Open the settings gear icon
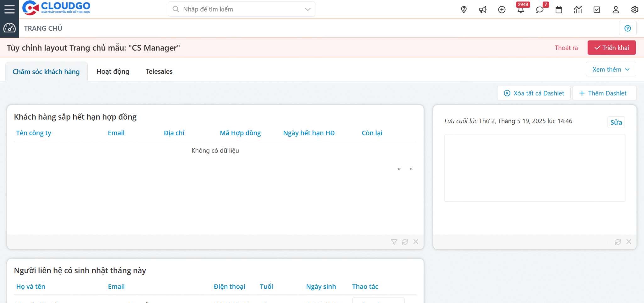 (635, 10)
